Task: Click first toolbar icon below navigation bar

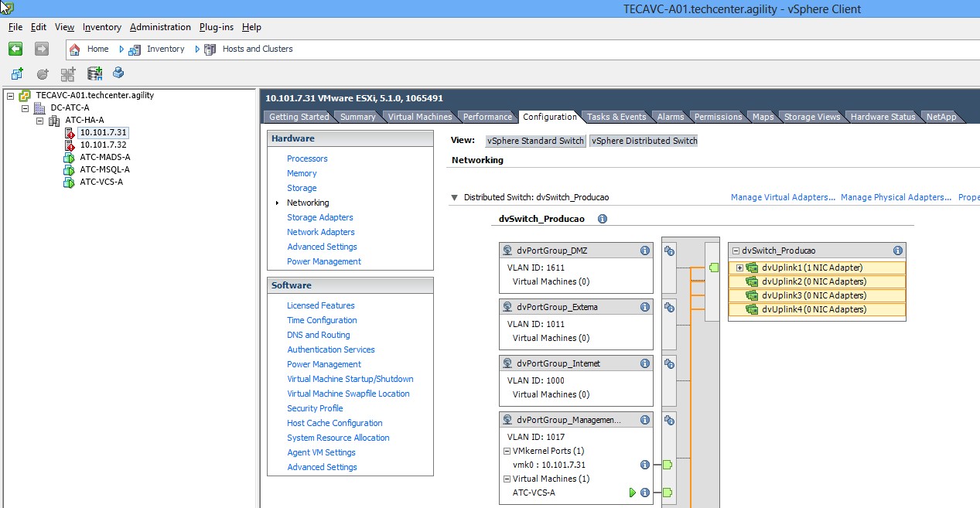Action: point(17,73)
